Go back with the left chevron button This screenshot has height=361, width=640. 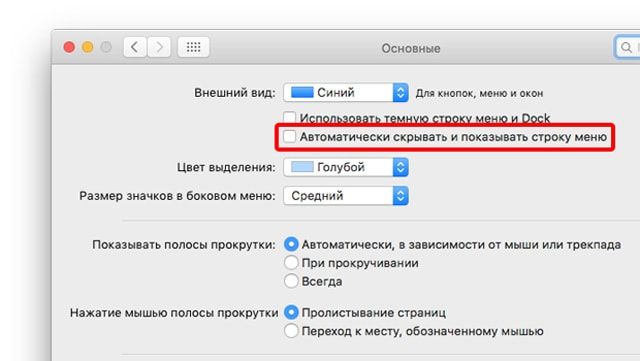click(135, 47)
